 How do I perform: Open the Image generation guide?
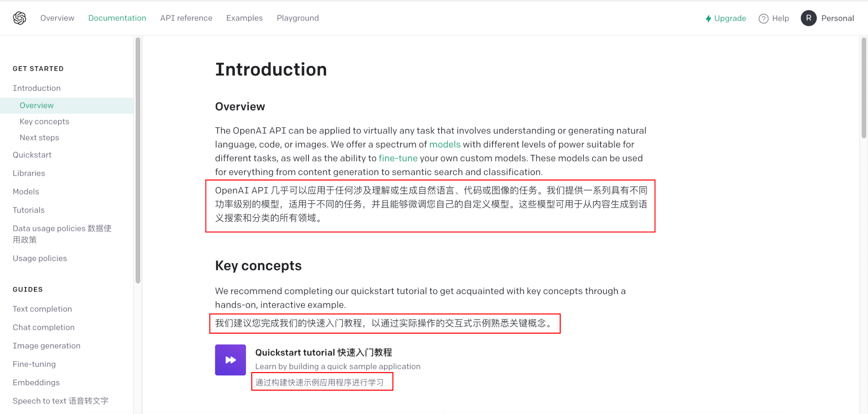pos(47,346)
